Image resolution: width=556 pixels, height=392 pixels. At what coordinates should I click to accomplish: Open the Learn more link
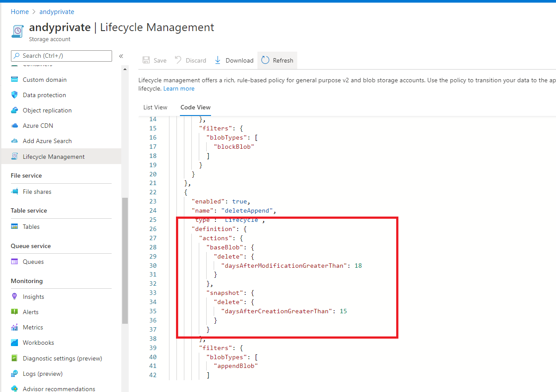coord(179,88)
